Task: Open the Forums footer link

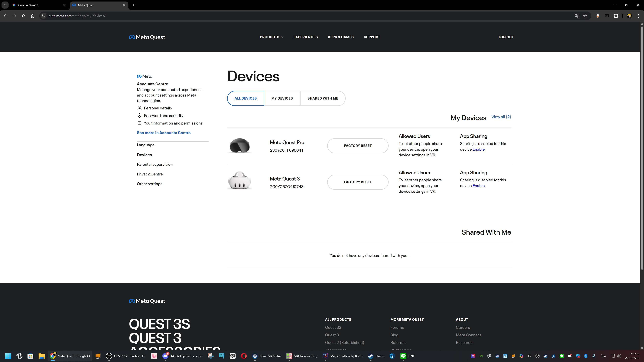Action: 397,327
